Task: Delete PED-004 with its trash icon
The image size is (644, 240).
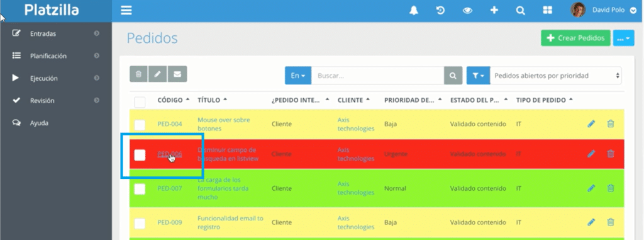Action: (x=611, y=123)
